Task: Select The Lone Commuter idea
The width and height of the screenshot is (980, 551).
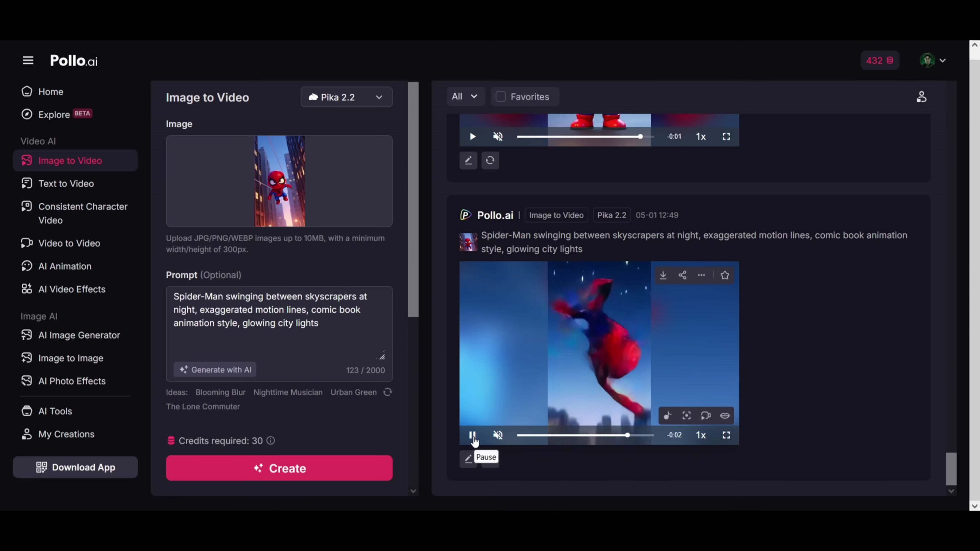Action: click(x=203, y=407)
